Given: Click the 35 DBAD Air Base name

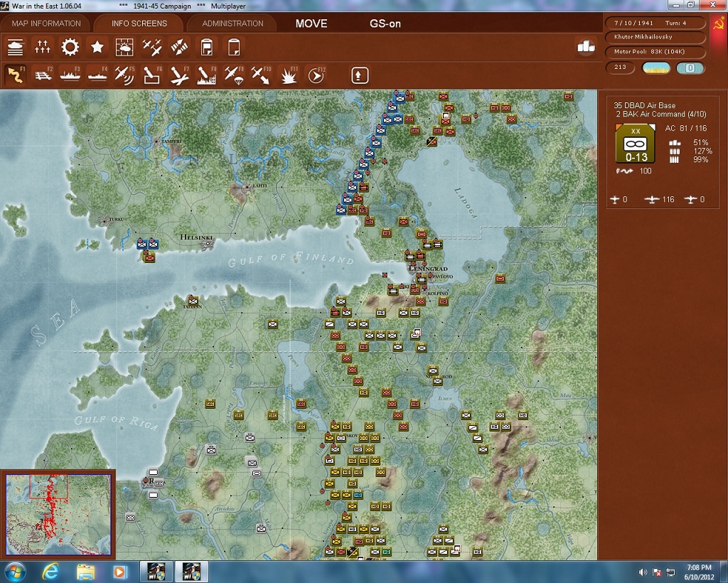Looking at the screenshot, I should (x=644, y=105).
